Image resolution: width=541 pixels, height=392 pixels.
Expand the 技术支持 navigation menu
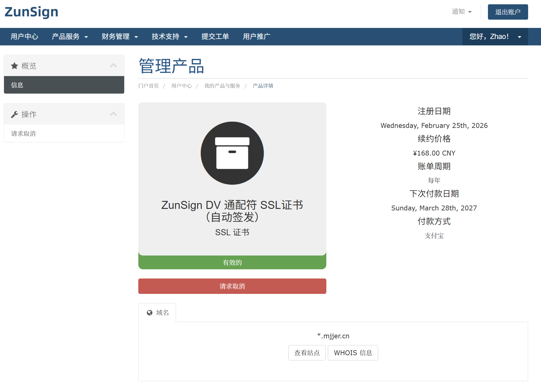[x=169, y=37]
